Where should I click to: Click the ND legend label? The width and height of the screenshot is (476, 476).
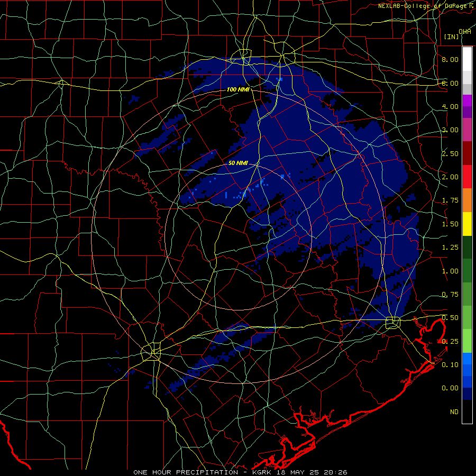[454, 412]
